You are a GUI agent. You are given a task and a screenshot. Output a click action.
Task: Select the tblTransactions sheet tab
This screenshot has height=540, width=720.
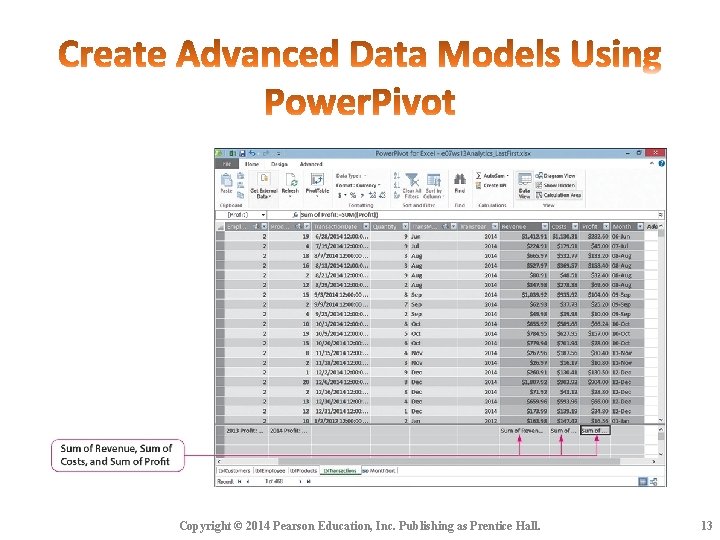click(x=340, y=471)
